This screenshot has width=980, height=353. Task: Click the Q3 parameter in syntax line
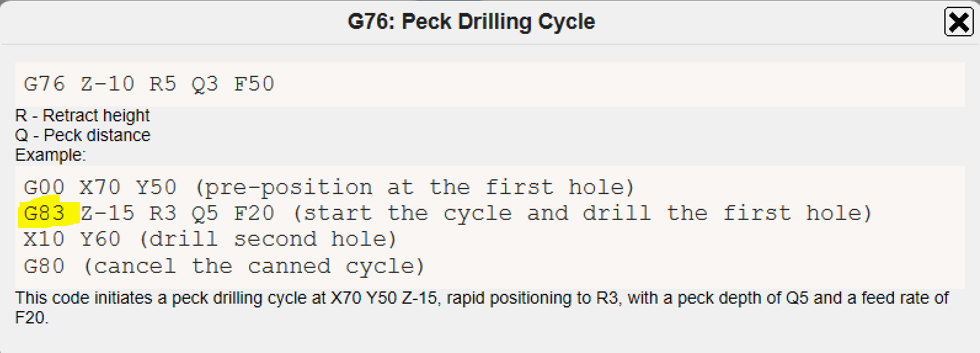coord(205,84)
